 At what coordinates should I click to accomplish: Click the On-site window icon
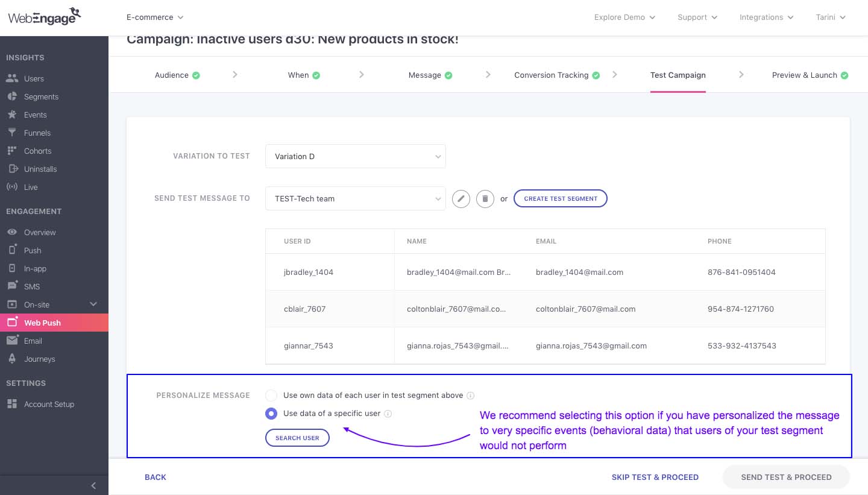[x=12, y=304]
